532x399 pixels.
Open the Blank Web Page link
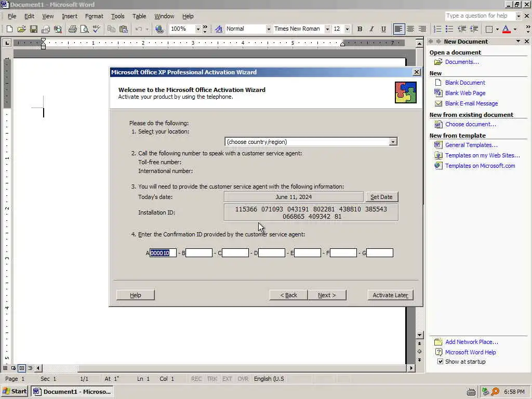(465, 93)
